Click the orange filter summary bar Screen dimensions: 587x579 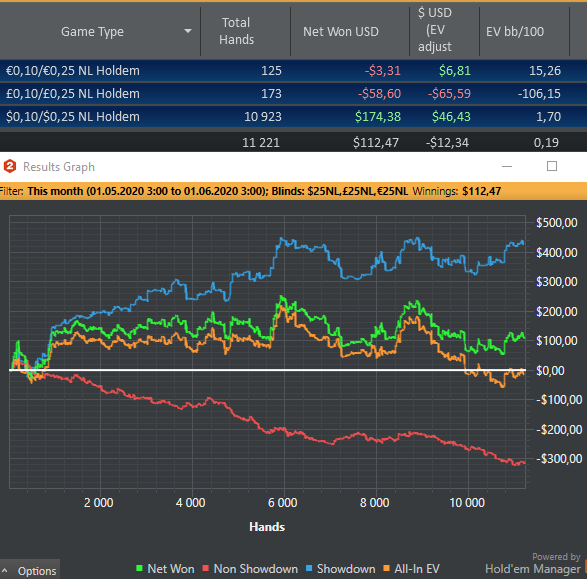click(294, 191)
